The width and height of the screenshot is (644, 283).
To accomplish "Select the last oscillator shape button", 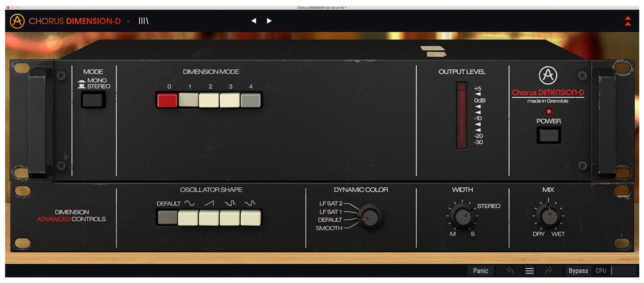I will pos(250,218).
